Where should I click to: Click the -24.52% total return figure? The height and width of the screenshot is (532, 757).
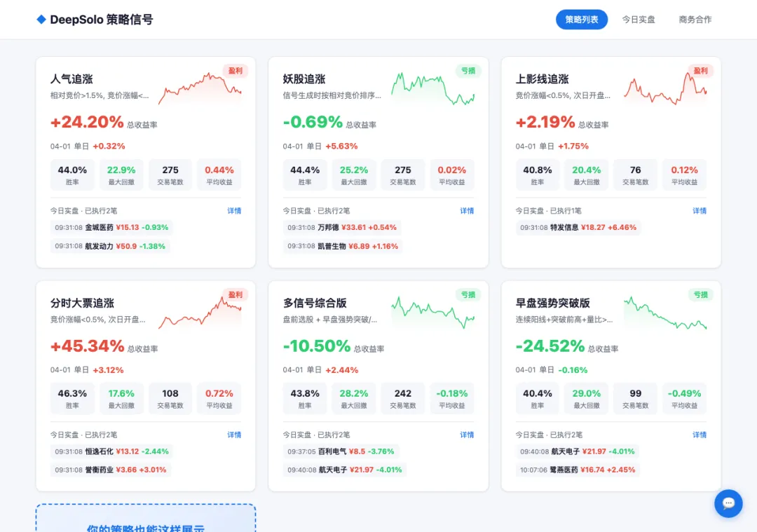click(x=550, y=346)
